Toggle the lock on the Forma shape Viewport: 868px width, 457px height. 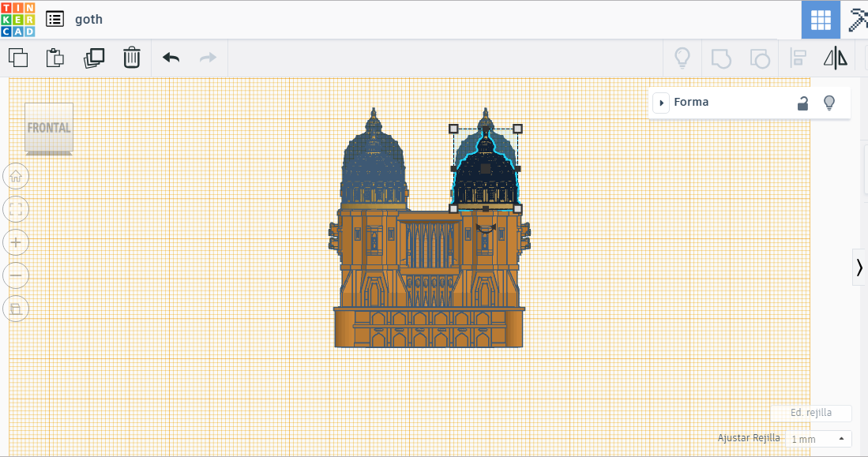tap(802, 103)
